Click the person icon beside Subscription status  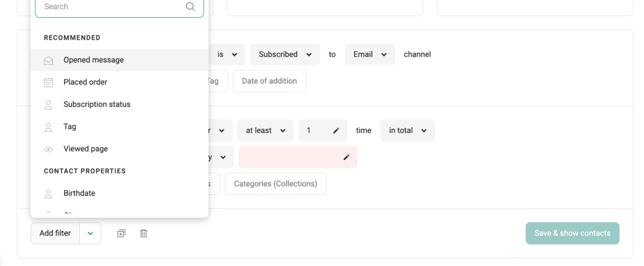tap(48, 104)
